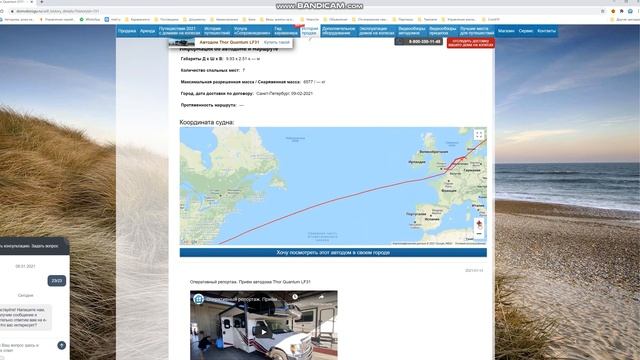Go to the Сервис page
The height and width of the screenshot is (360, 640).
click(526, 31)
